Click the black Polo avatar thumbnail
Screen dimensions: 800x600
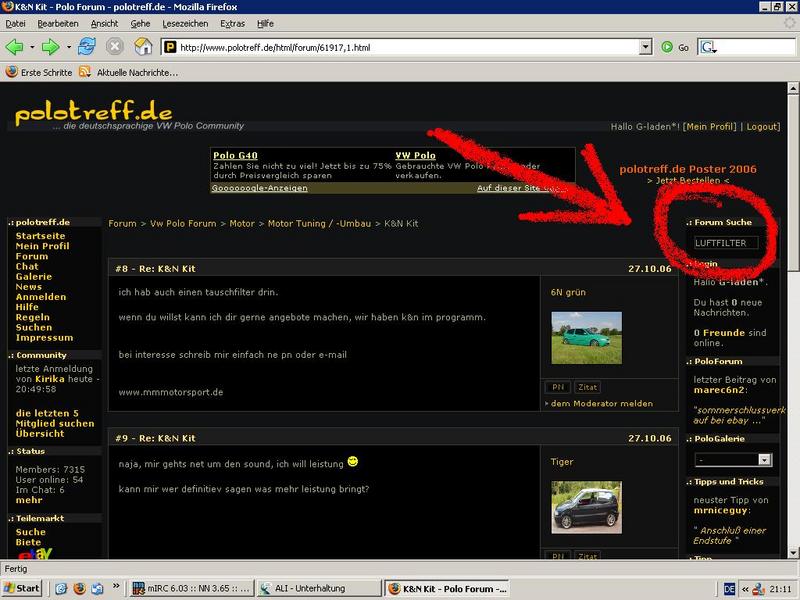[586, 507]
